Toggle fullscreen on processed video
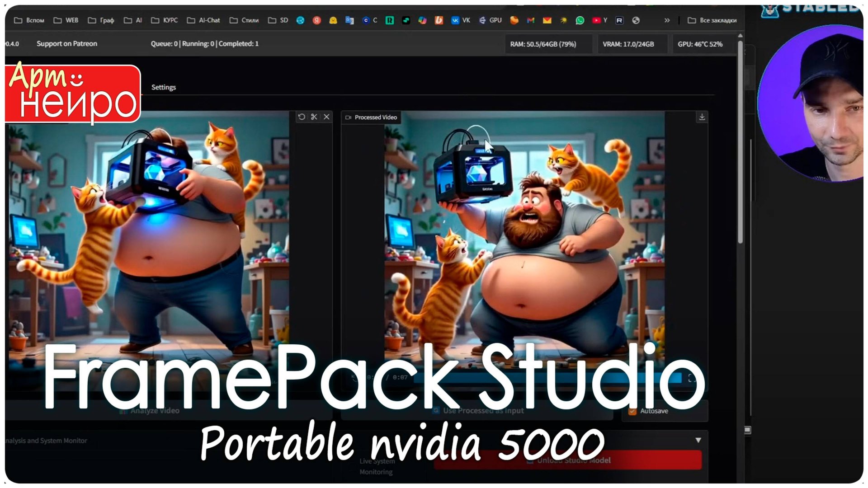 [x=692, y=378]
